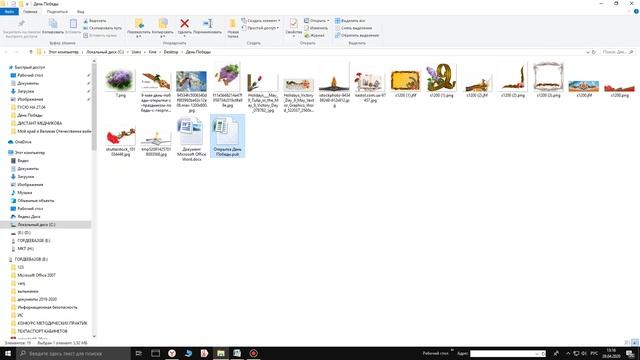Open the Файл (File) menu tab
The width and height of the screenshot is (640, 360).
[9, 11]
